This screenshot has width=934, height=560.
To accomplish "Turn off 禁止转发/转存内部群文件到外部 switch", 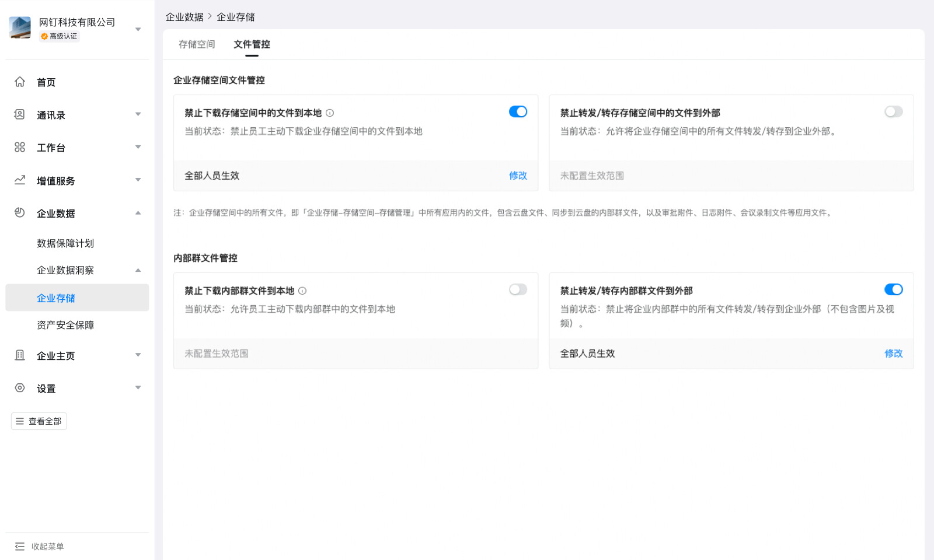I will [893, 289].
